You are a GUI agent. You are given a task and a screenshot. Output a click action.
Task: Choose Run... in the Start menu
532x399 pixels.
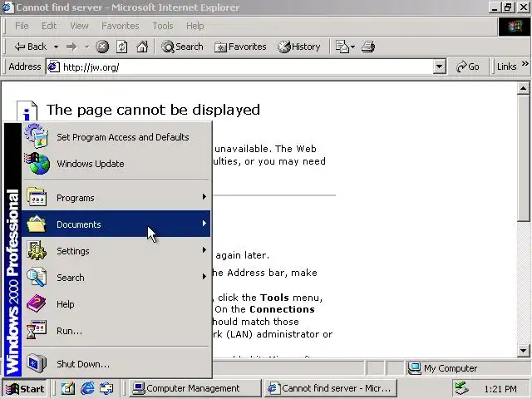click(116, 331)
